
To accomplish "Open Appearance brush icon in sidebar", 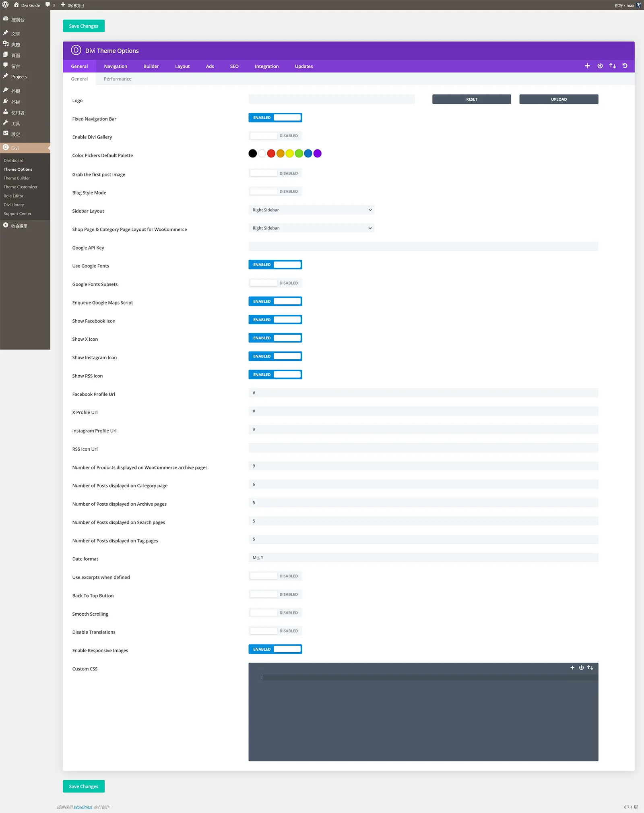I will [6, 91].
